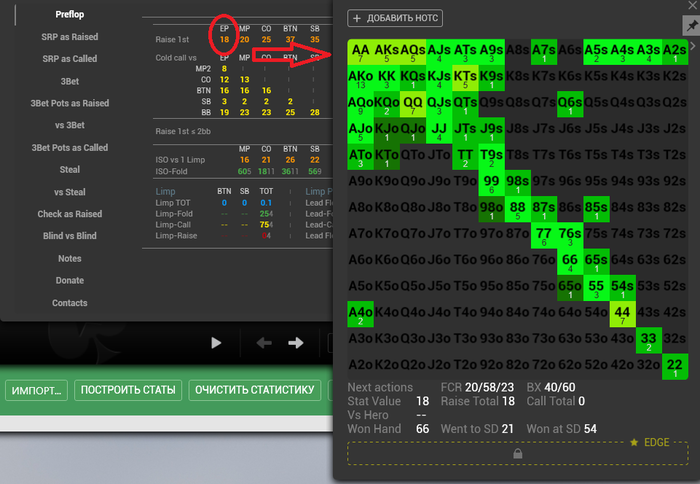Screen dimensions: 700x484
Task: Select the 44 cell in range grid
Action: (622, 314)
